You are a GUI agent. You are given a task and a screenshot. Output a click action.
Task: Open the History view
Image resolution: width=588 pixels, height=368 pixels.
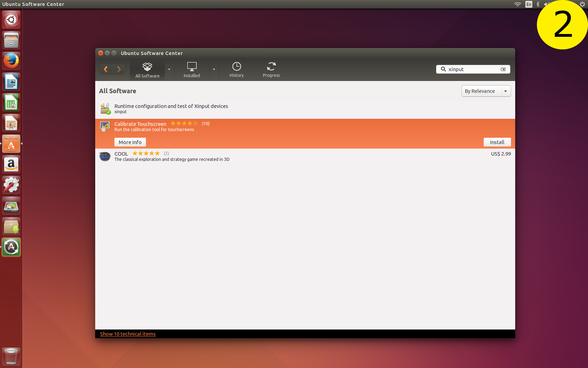pos(237,70)
